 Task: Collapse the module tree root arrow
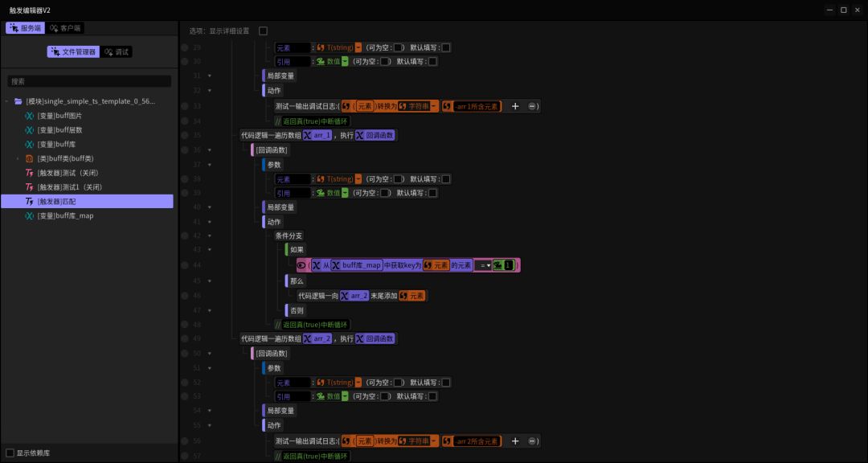[x=6, y=101]
